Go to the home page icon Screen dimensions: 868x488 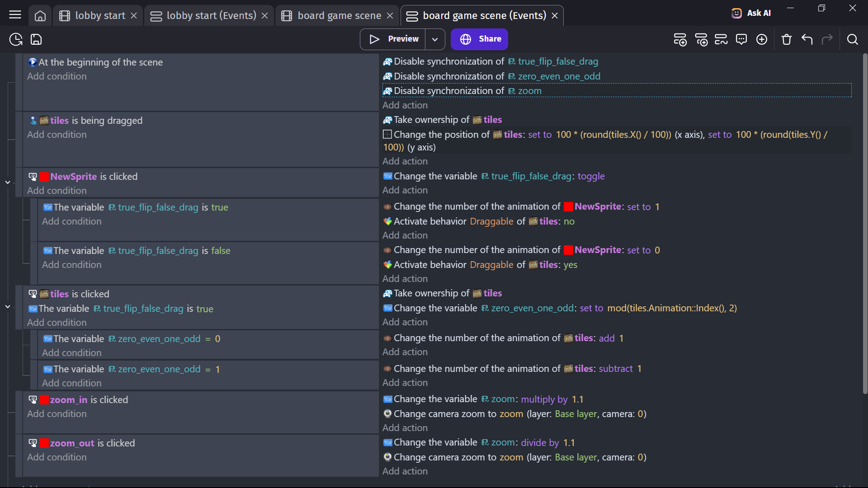40,16
